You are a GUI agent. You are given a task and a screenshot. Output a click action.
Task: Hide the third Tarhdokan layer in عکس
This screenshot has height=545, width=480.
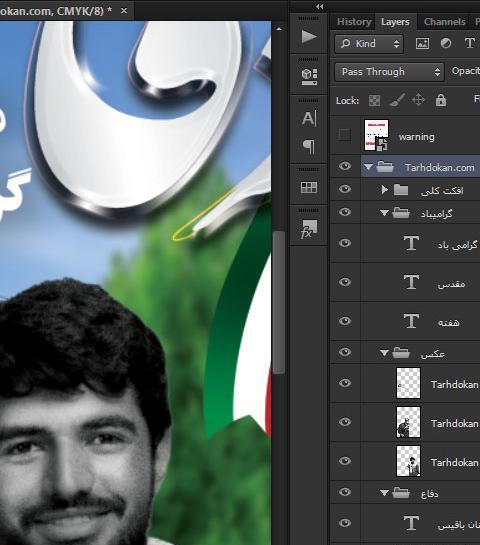point(345,461)
